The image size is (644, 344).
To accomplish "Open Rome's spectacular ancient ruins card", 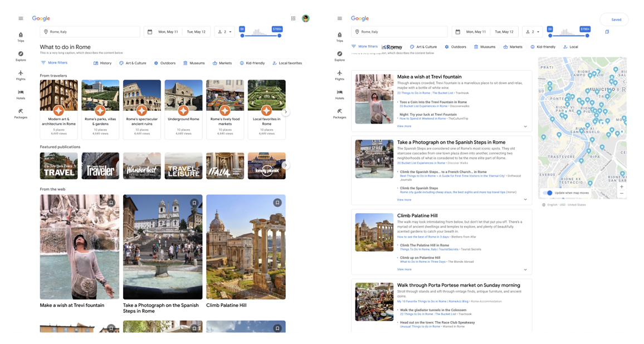I will pyautogui.click(x=142, y=110).
